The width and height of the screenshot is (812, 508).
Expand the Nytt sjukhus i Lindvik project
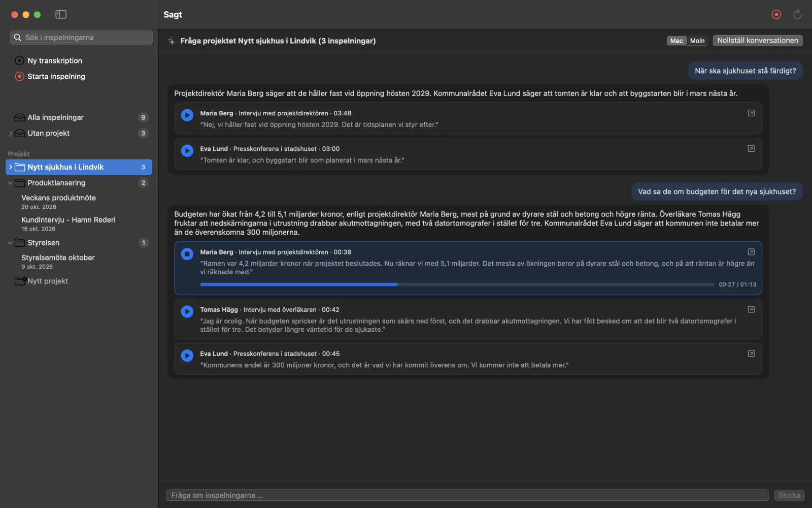pyautogui.click(x=10, y=167)
